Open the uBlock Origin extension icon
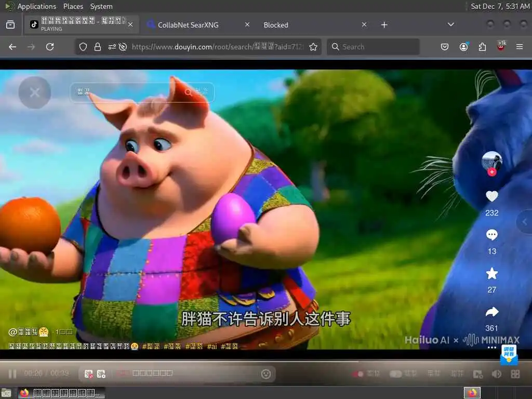Screen dimensions: 532x399 501,46
